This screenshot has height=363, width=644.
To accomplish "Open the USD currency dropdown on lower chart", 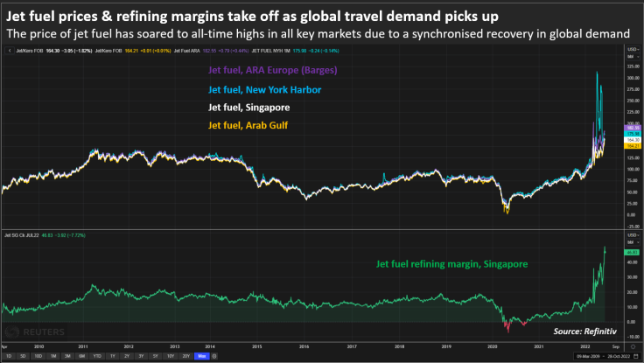I will (633, 235).
